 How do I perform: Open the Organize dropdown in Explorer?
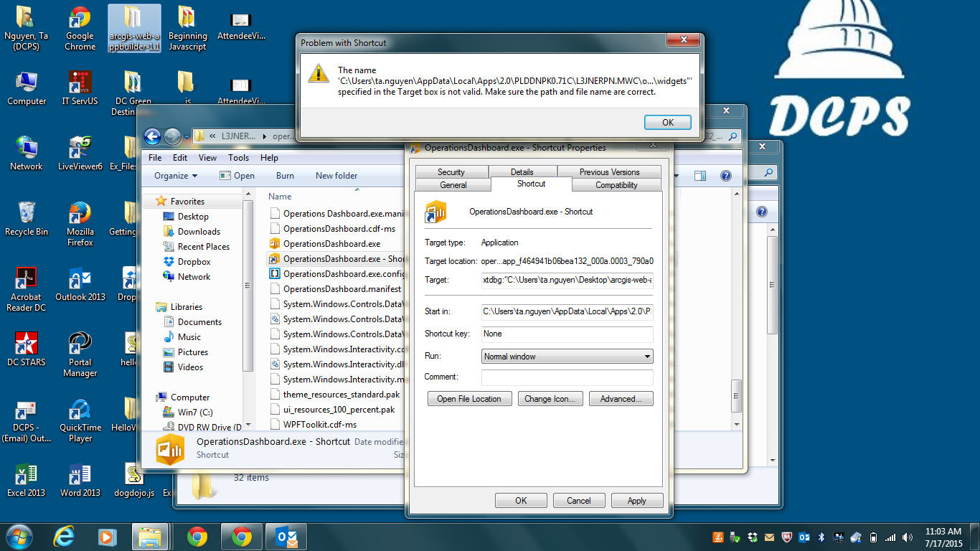[176, 176]
